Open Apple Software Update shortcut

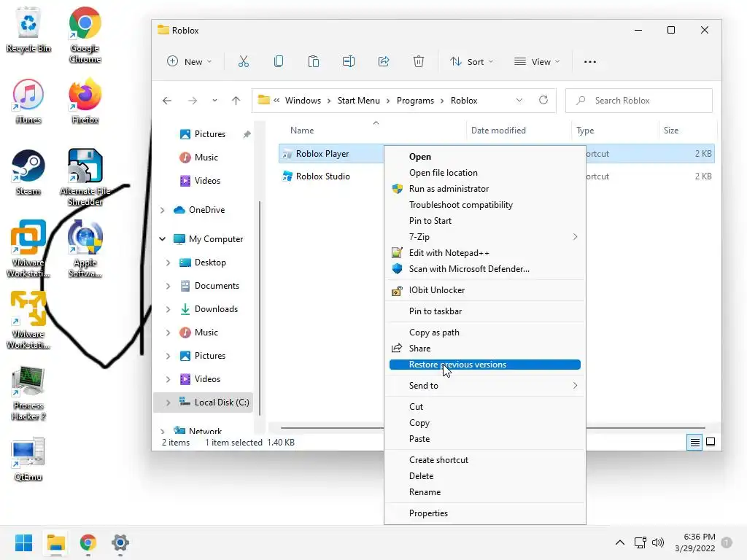click(85, 249)
